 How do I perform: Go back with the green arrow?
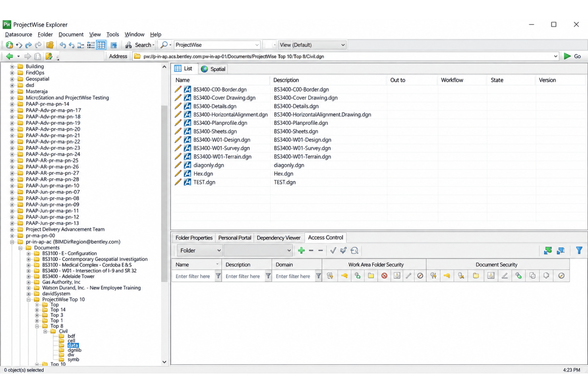pyautogui.click(x=10, y=56)
